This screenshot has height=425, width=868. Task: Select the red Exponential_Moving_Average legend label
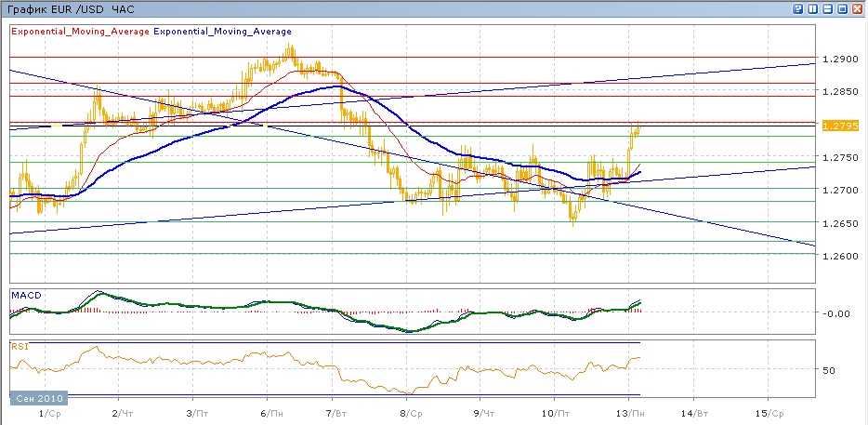click(80, 31)
